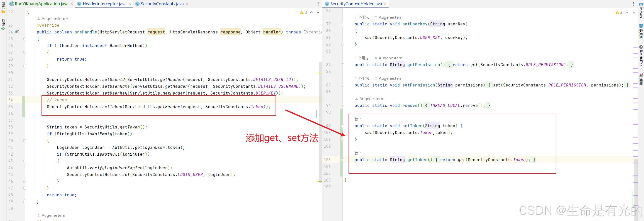Click 'getLoginUser' call on line 41
This screenshot has height=221, width=644.
pos(150,147)
